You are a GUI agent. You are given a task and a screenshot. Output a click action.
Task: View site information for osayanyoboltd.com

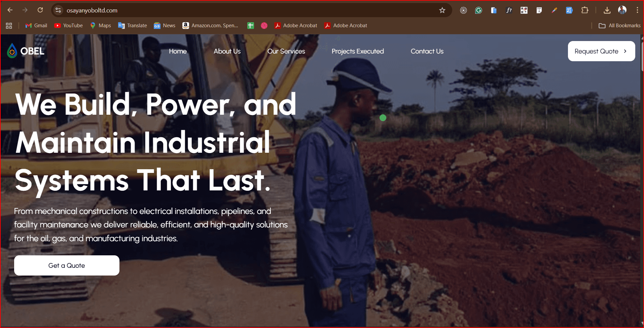(x=58, y=10)
